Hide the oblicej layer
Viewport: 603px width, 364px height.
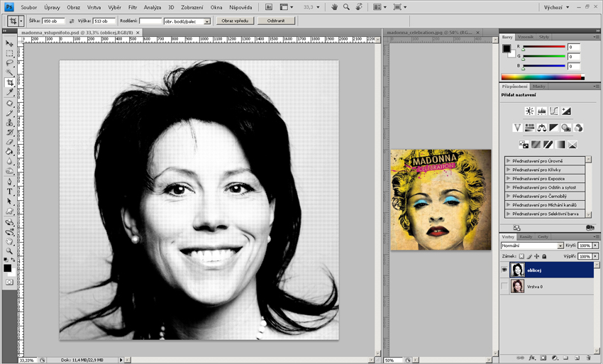pyautogui.click(x=504, y=270)
